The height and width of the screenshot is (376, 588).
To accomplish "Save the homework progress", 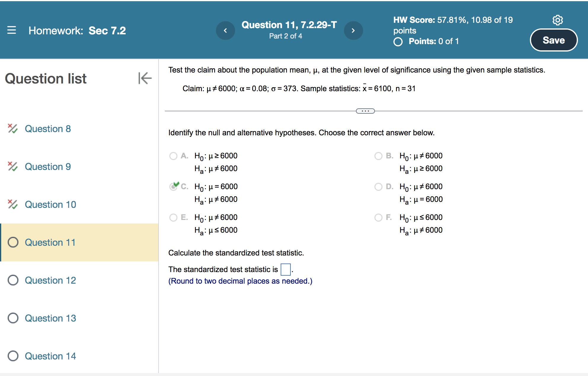I will 554,40.
